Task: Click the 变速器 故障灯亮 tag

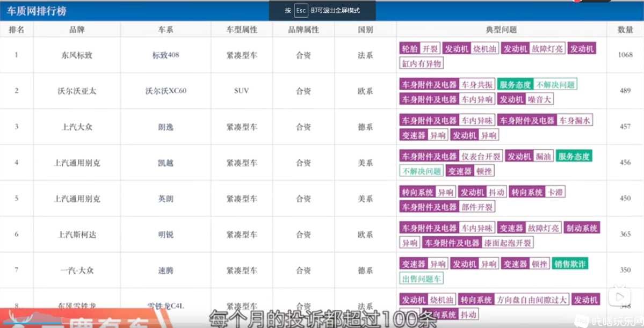Action: coord(529,228)
